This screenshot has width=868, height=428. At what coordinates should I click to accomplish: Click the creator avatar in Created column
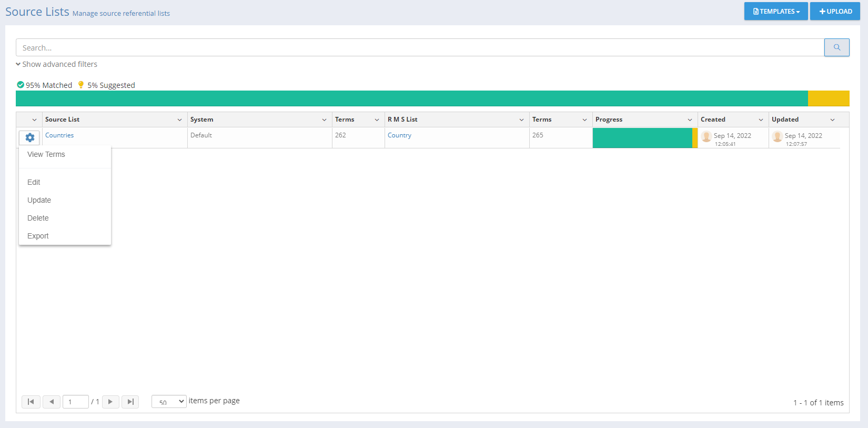(x=706, y=137)
